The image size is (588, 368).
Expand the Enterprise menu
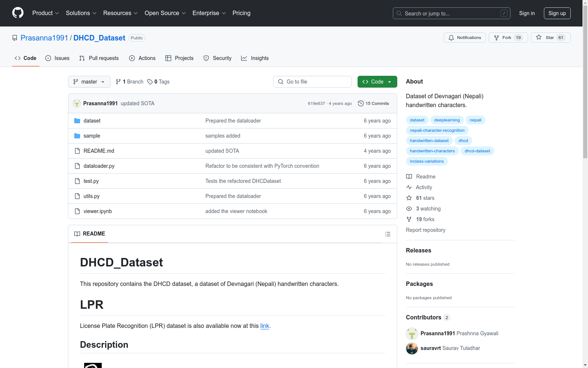coord(209,13)
